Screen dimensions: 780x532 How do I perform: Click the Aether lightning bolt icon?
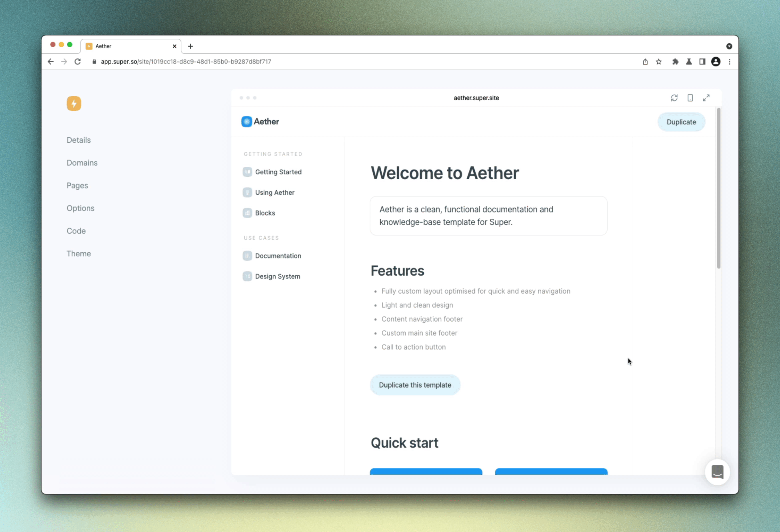click(74, 104)
